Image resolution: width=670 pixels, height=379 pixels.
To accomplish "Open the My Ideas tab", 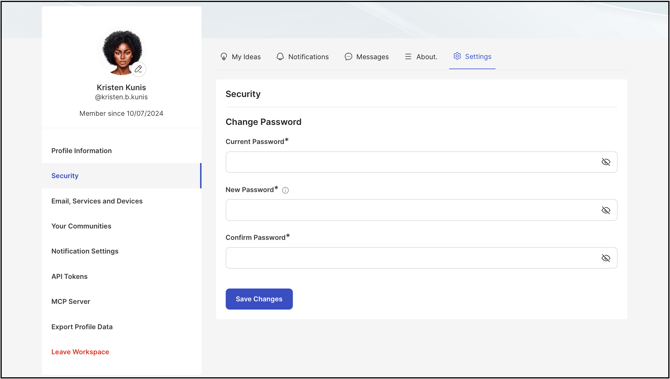I will click(x=241, y=56).
